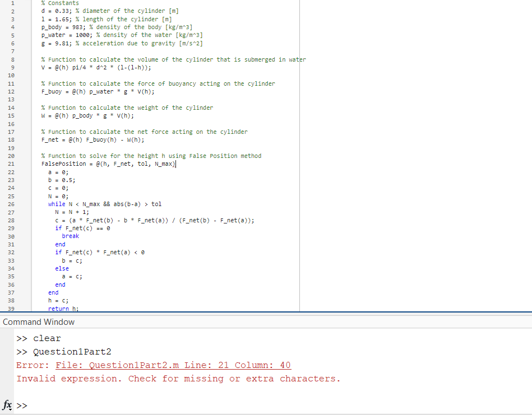
Task: Click the clear command in the Command Window
Action: pyautogui.click(x=47, y=338)
